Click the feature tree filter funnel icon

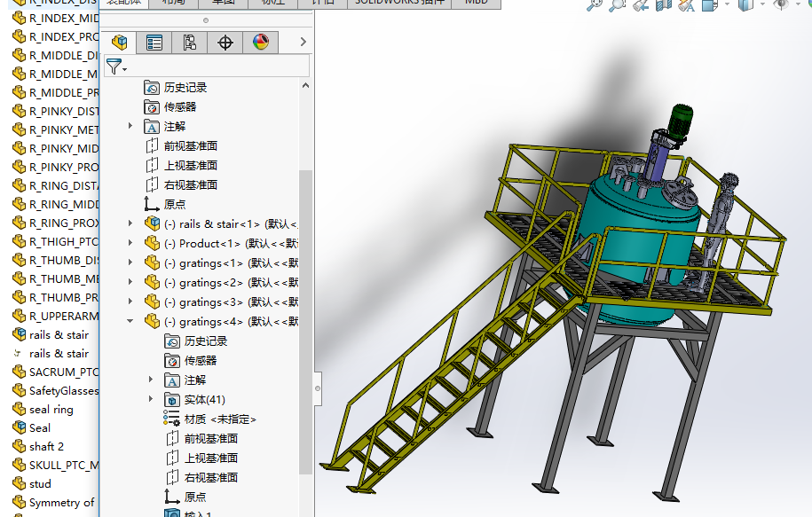114,67
